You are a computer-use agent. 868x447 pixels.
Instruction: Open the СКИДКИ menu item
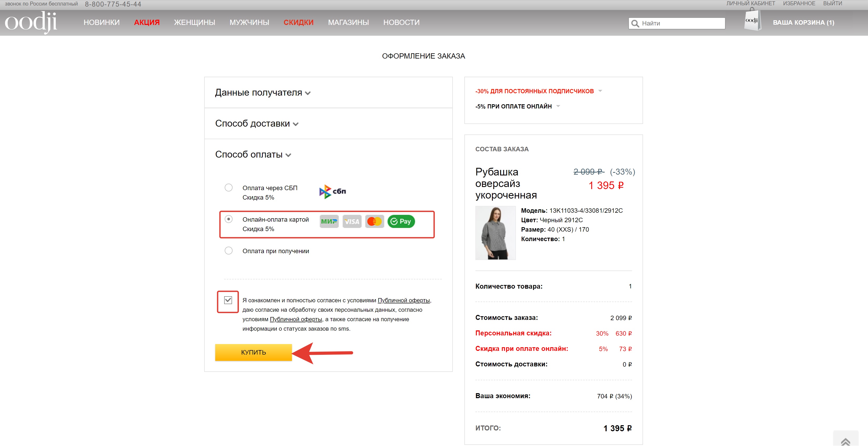299,23
